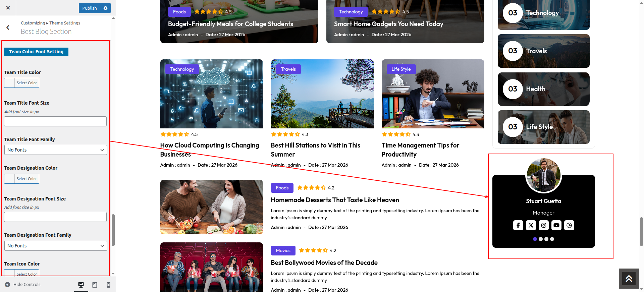
Task: Switch to desktop preview device icon
Action: coord(81,285)
